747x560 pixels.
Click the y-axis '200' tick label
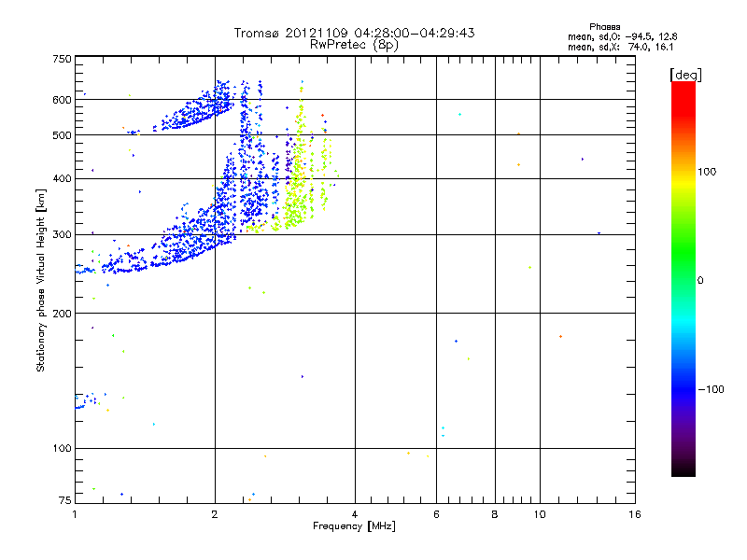62,314
